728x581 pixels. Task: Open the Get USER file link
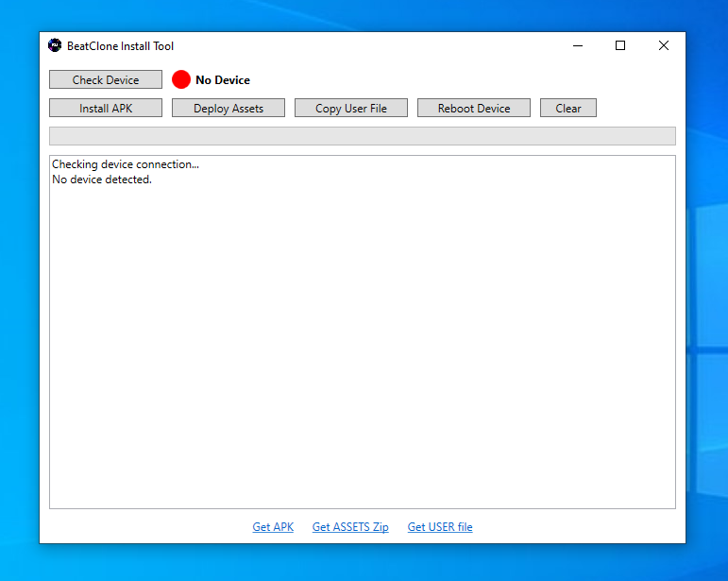[440, 526]
